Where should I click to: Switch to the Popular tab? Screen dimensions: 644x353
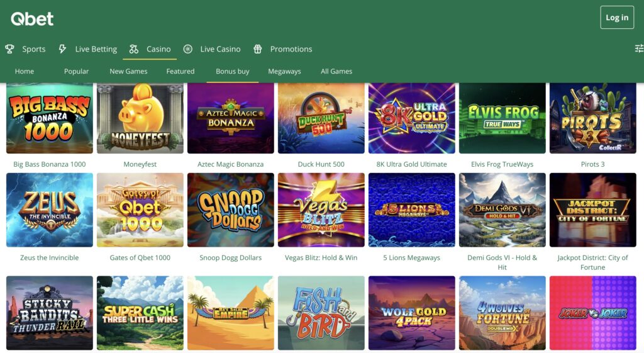coord(76,71)
